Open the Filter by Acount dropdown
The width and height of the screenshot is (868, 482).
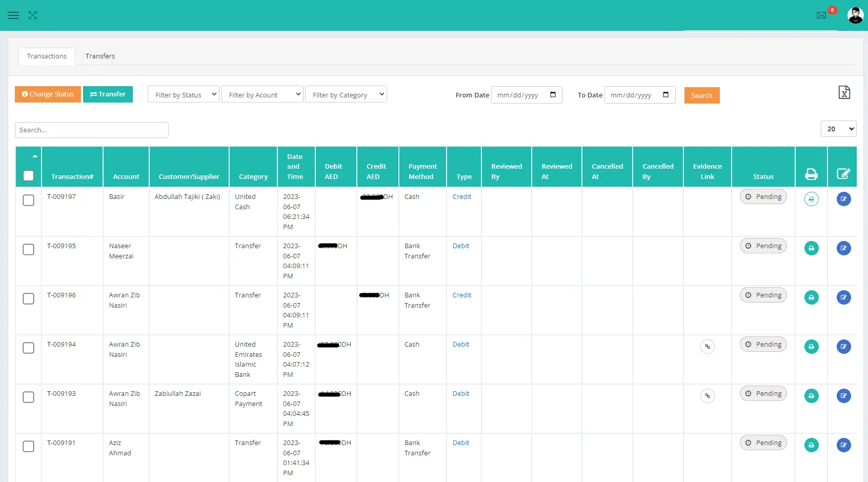(x=263, y=95)
